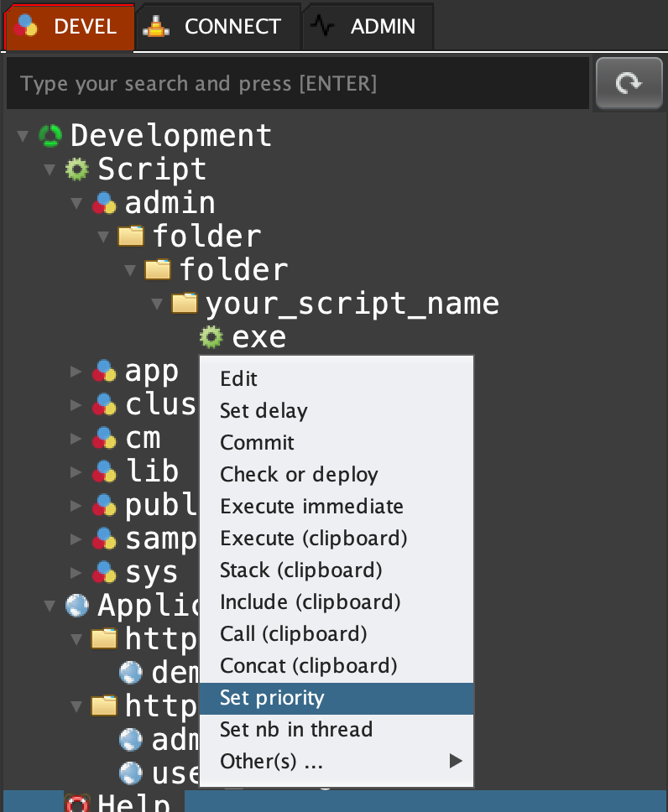
Task: Click the green gear icon next to exe
Action: click(211, 337)
